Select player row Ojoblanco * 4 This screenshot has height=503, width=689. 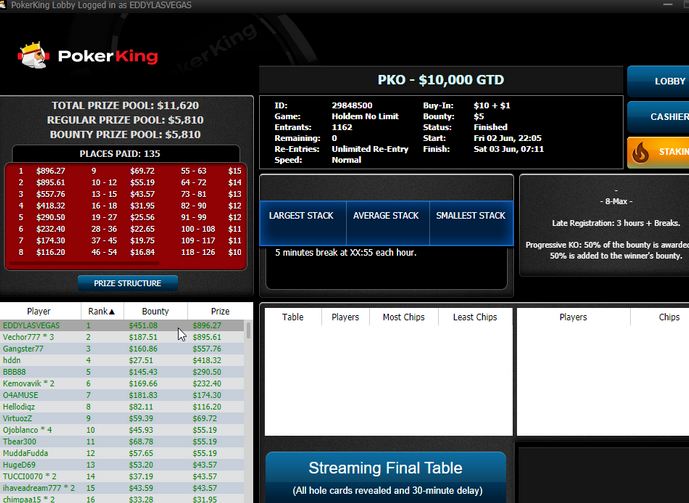pos(122,430)
